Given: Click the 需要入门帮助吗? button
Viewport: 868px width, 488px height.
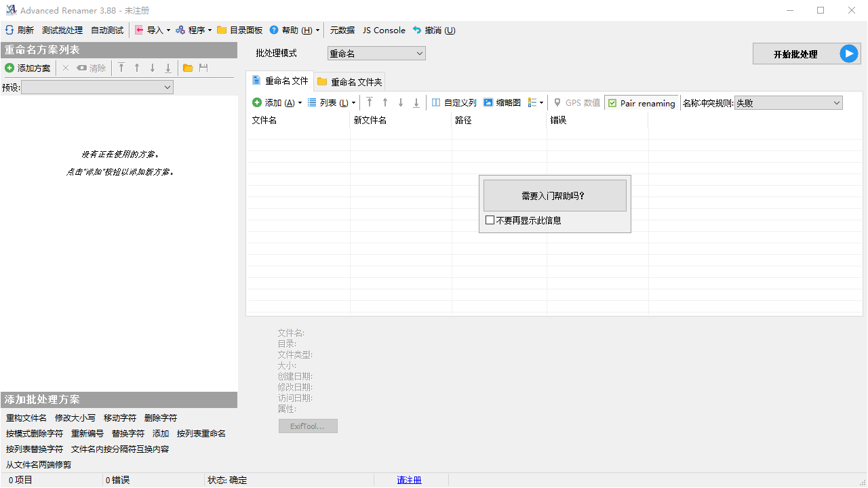Looking at the screenshot, I should (555, 196).
